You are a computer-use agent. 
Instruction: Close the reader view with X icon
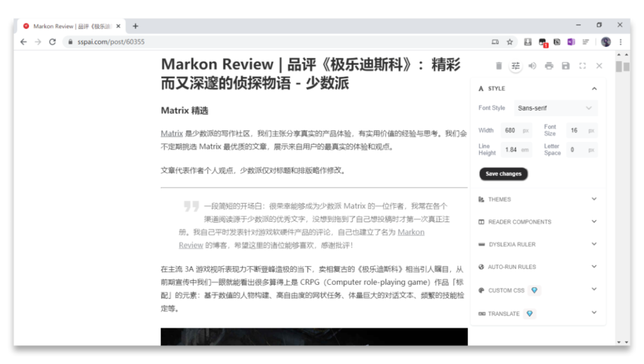(x=599, y=66)
